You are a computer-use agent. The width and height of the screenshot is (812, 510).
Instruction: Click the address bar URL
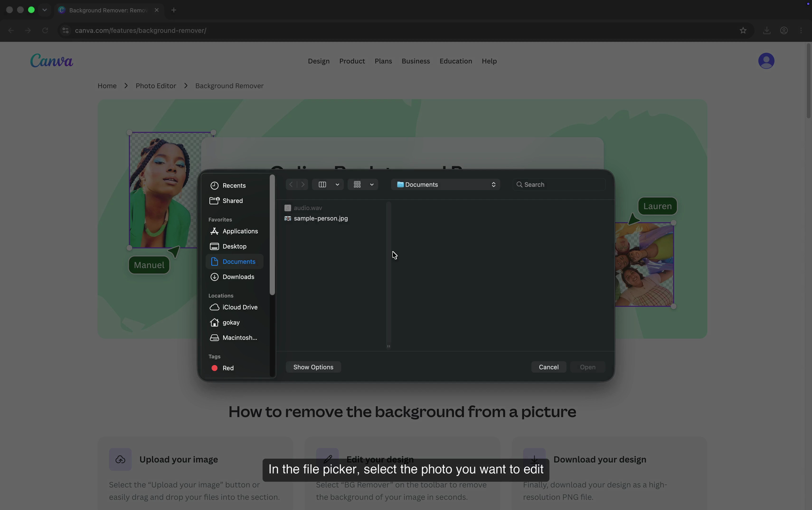[141, 30]
